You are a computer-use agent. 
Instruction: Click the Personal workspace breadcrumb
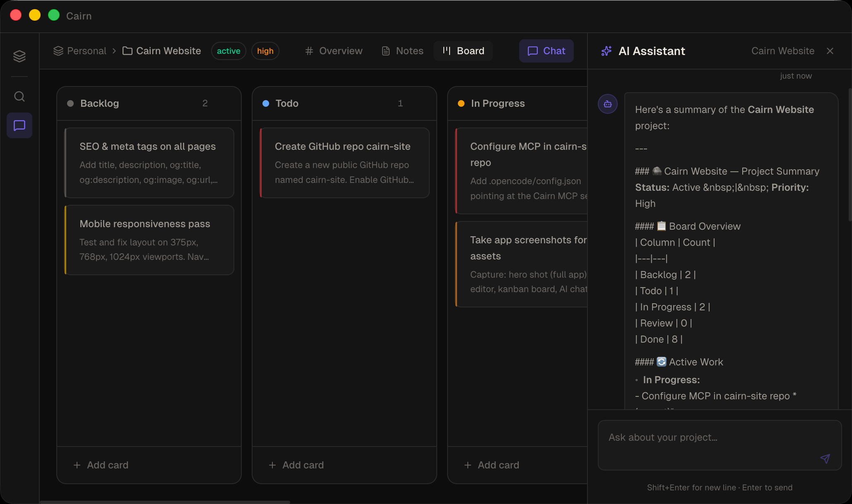pyautogui.click(x=80, y=51)
